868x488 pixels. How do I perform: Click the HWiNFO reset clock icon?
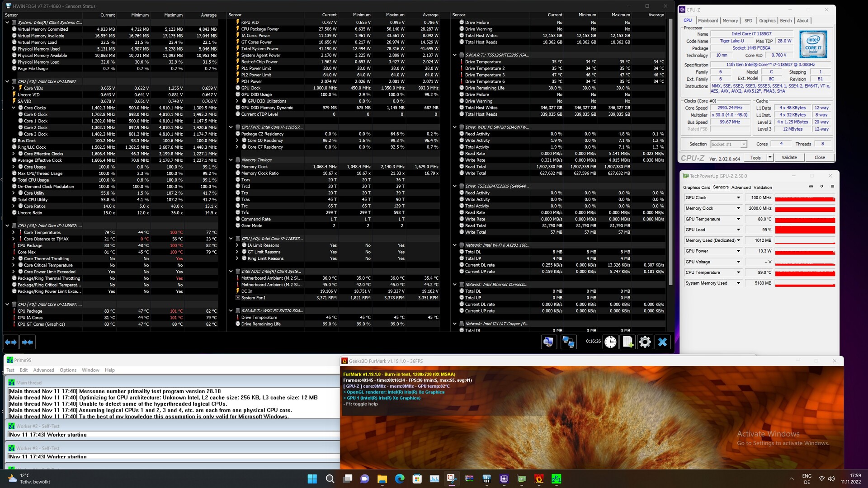coord(610,342)
